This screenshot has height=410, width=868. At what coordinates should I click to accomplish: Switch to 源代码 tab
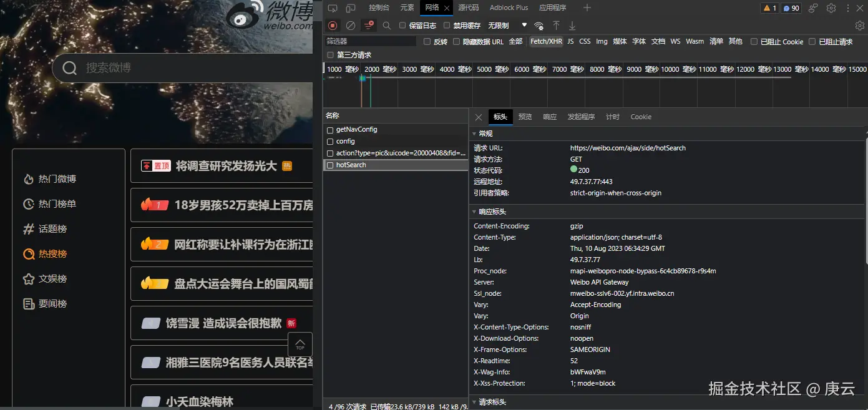(468, 8)
